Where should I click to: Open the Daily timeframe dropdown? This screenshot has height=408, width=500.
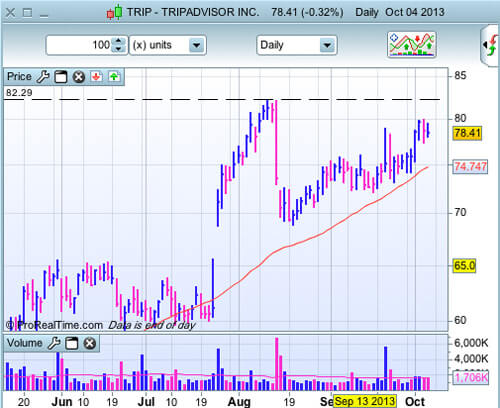pos(297,45)
